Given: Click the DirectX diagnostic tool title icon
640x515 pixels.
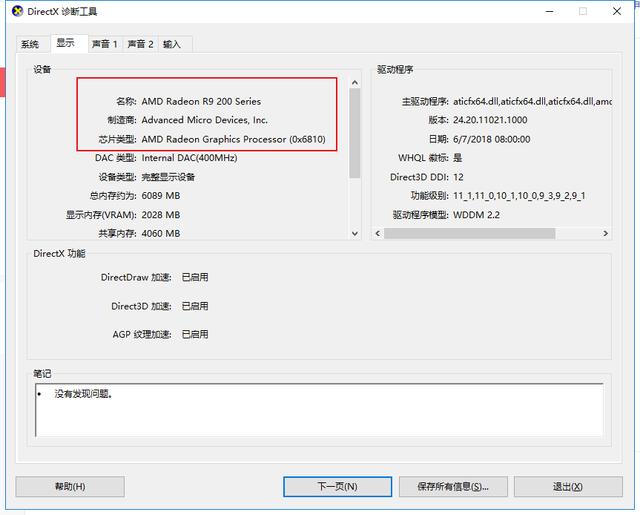Looking at the screenshot, I should [18, 11].
